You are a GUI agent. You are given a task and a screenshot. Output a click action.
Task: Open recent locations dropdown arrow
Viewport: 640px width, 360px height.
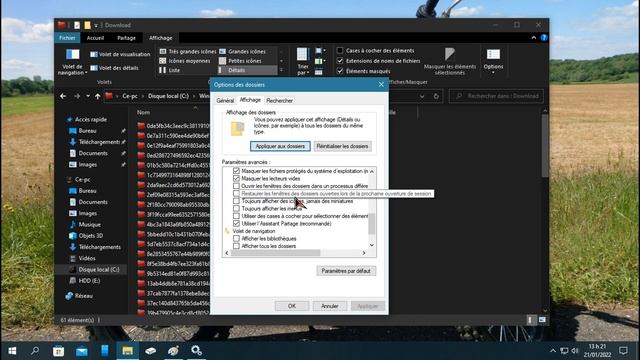tap(88, 96)
